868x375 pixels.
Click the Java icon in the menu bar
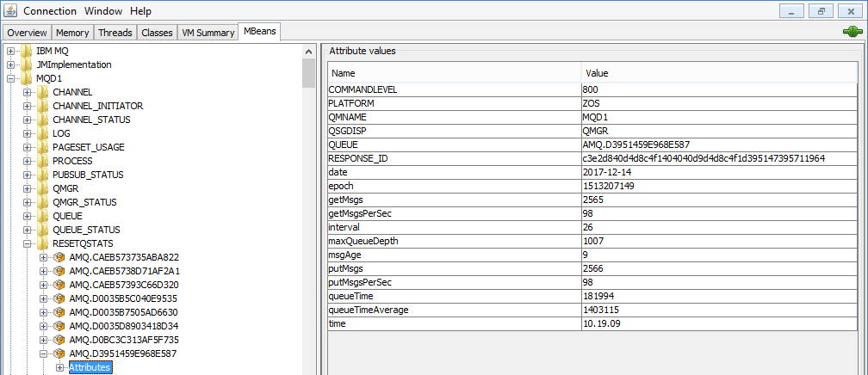[10, 11]
